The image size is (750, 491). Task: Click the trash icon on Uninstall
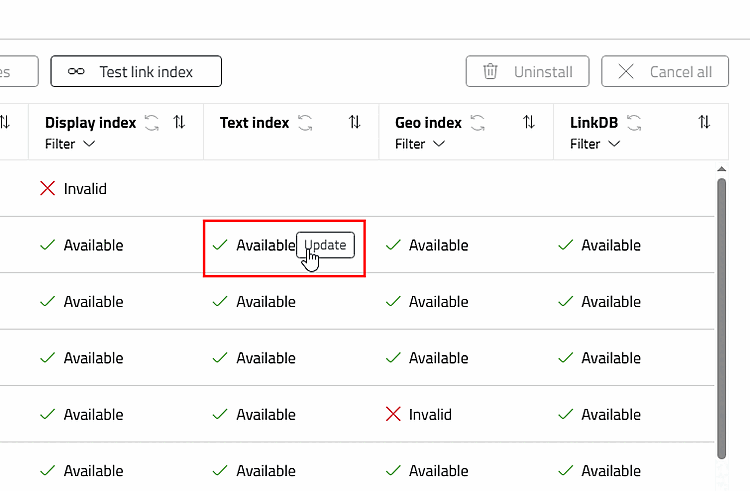[x=490, y=72]
